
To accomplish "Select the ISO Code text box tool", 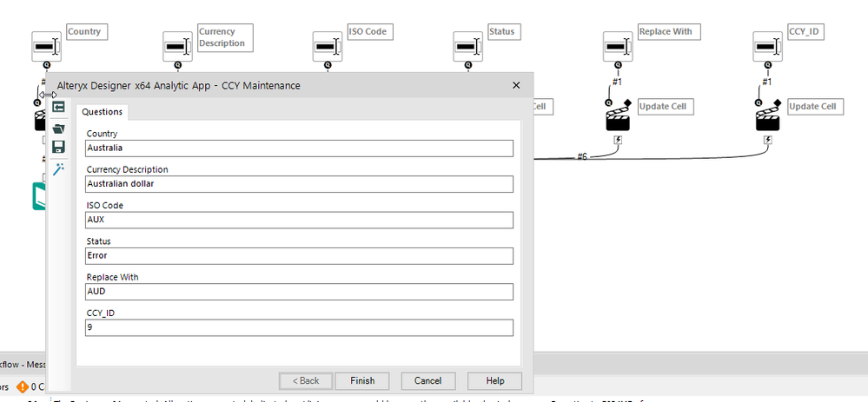I will tap(328, 46).
